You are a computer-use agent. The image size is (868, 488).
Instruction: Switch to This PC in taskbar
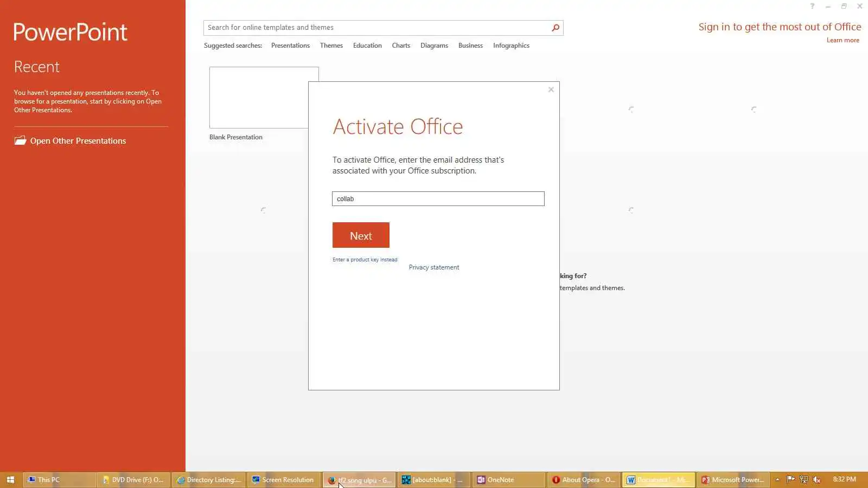tap(59, 480)
